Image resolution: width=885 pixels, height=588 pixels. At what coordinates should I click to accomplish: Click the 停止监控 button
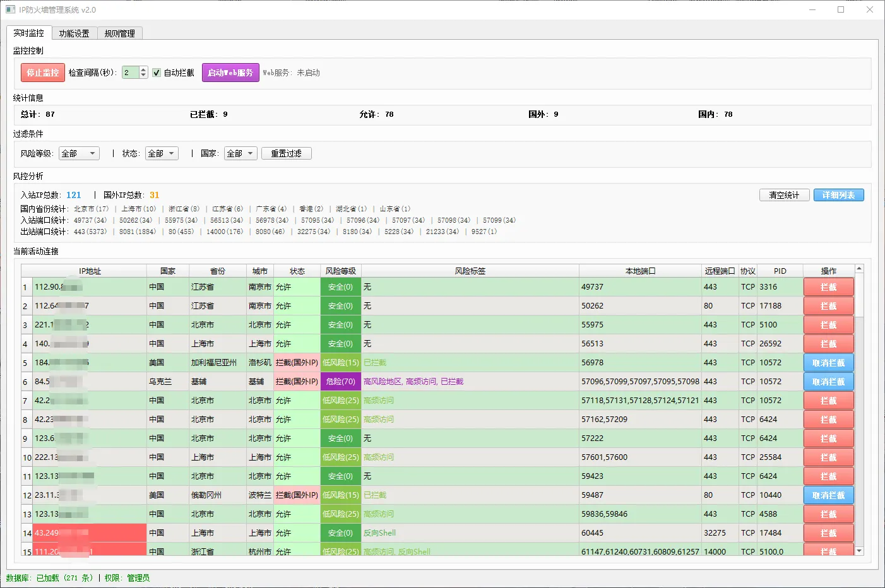(42, 72)
